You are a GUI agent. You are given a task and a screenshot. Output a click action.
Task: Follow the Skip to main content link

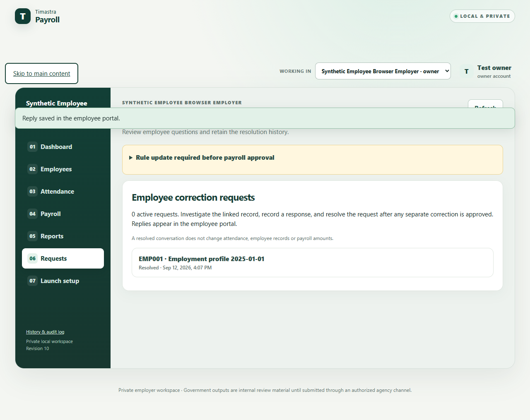[41, 74]
